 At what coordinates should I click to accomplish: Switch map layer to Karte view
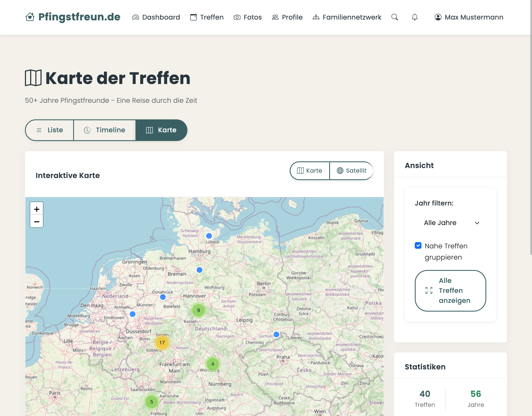[x=309, y=170]
